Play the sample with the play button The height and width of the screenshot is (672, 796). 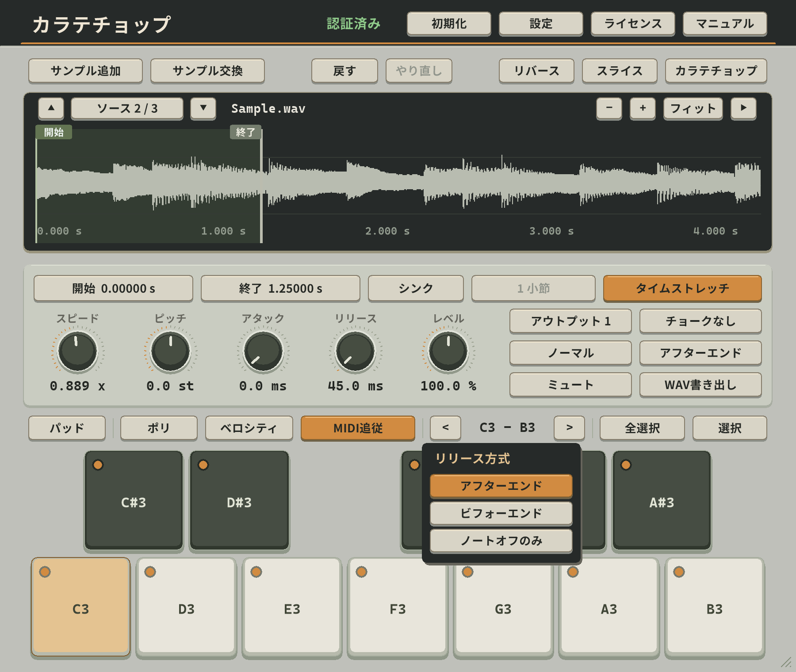(x=743, y=108)
